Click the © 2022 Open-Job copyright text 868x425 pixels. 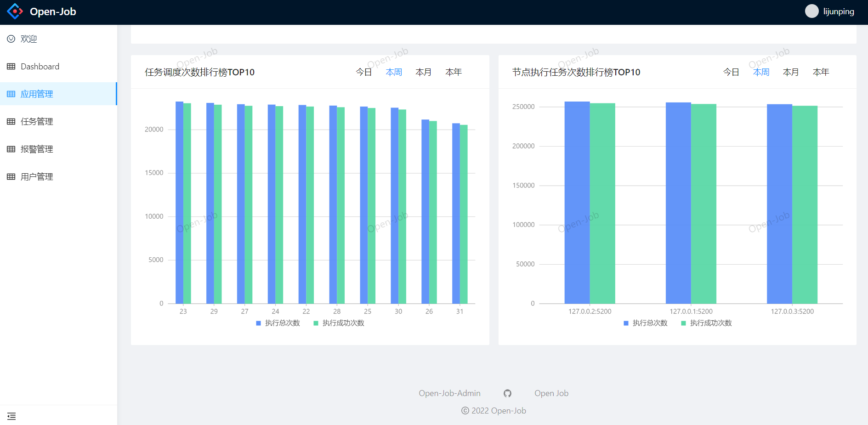pyautogui.click(x=494, y=411)
